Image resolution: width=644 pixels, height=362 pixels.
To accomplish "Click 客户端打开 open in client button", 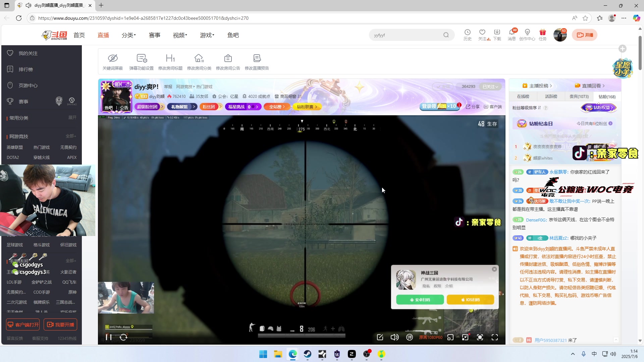I will [x=23, y=324].
